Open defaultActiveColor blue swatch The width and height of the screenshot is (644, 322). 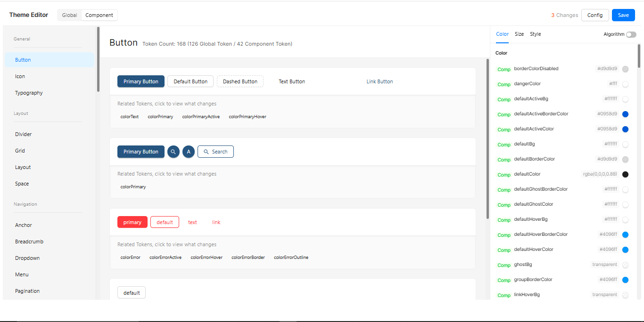click(625, 129)
